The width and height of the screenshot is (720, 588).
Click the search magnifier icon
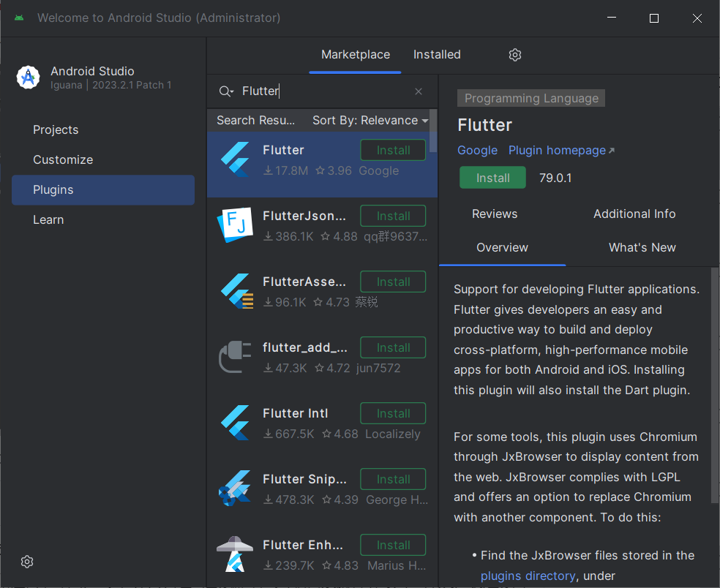tap(226, 91)
